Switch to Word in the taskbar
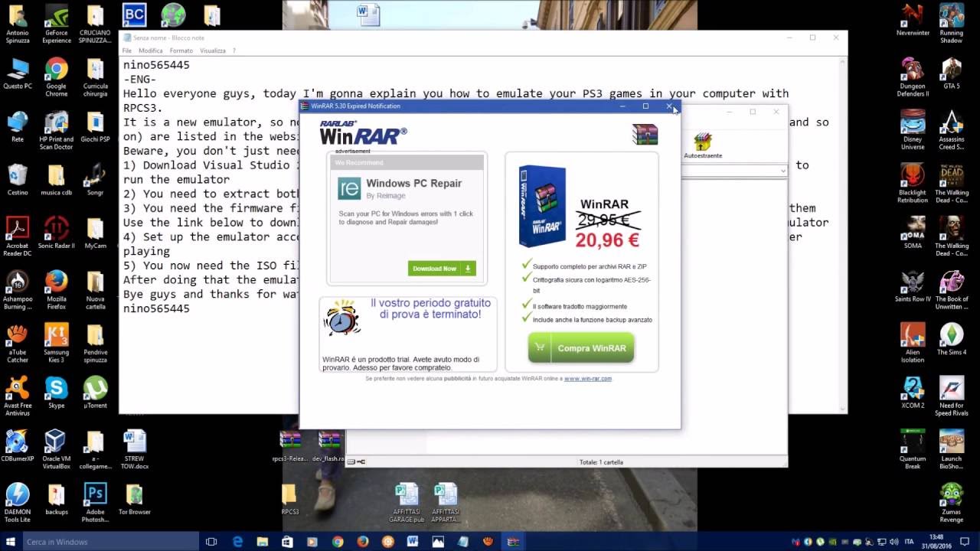980x551 pixels. click(x=413, y=542)
